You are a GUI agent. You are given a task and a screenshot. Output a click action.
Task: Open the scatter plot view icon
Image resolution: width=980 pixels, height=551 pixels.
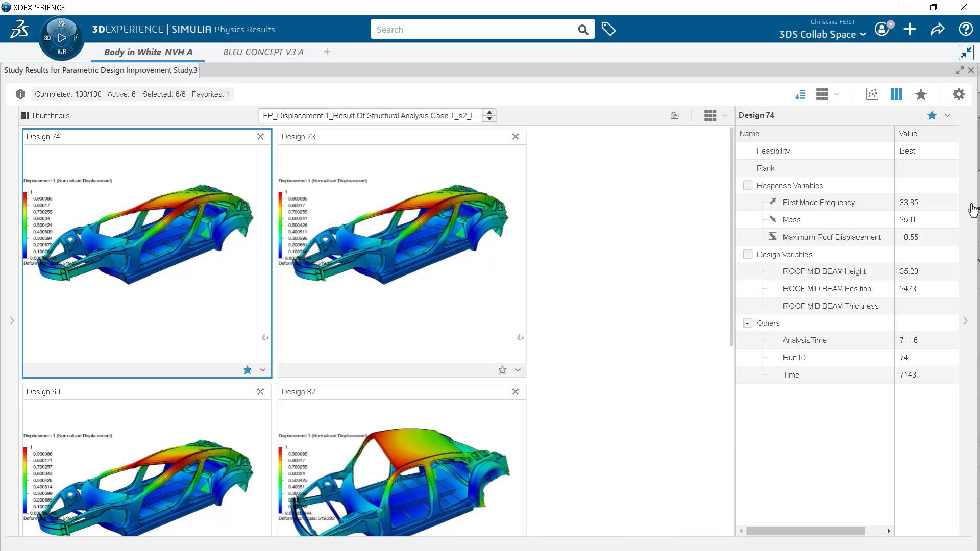tap(872, 94)
